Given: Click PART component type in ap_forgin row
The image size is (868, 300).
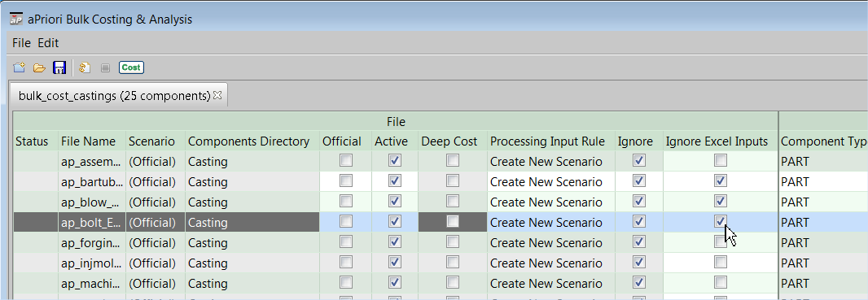Looking at the screenshot, I should [x=823, y=242].
